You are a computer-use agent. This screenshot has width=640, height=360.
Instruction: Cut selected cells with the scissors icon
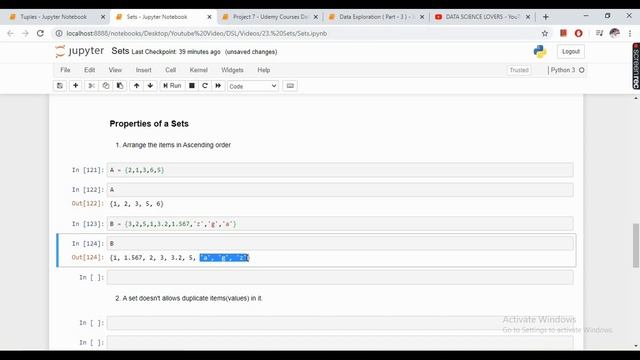tap(91, 86)
